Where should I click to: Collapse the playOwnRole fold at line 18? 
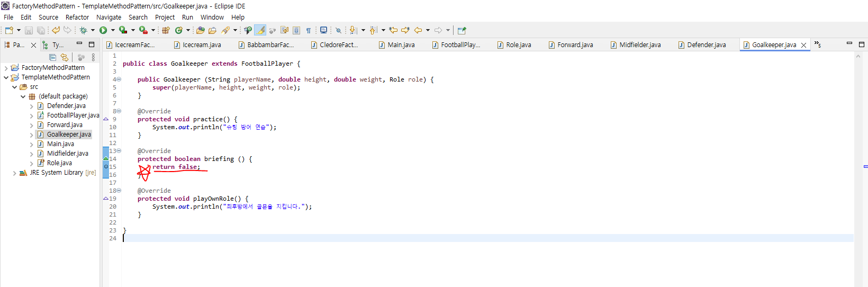pyautogui.click(x=119, y=191)
